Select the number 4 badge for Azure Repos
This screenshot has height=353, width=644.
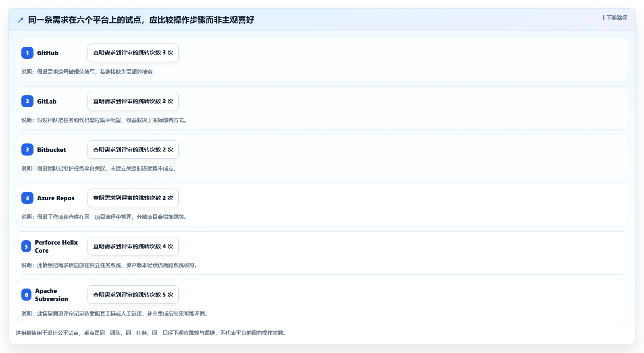pos(27,198)
